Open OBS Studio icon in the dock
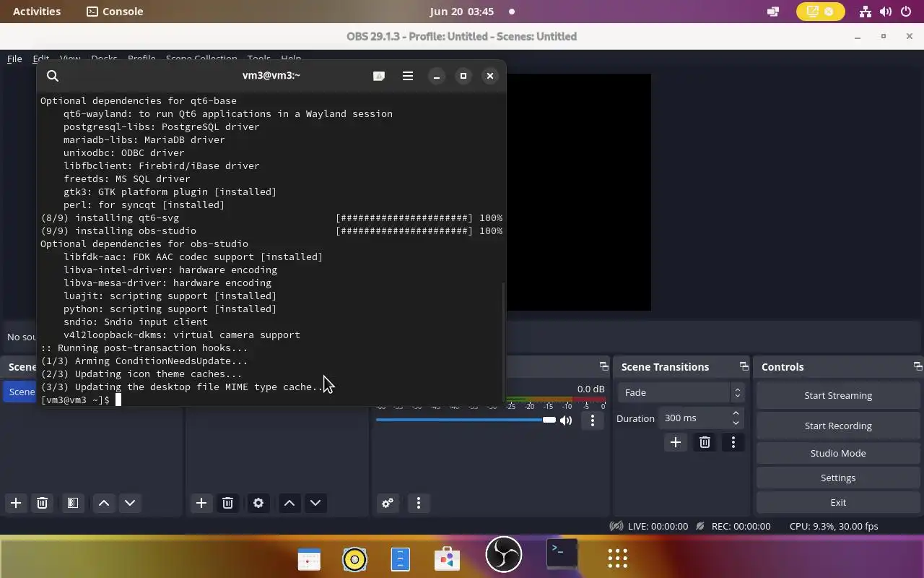This screenshot has height=578, width=924. click(x=504, y=556)
